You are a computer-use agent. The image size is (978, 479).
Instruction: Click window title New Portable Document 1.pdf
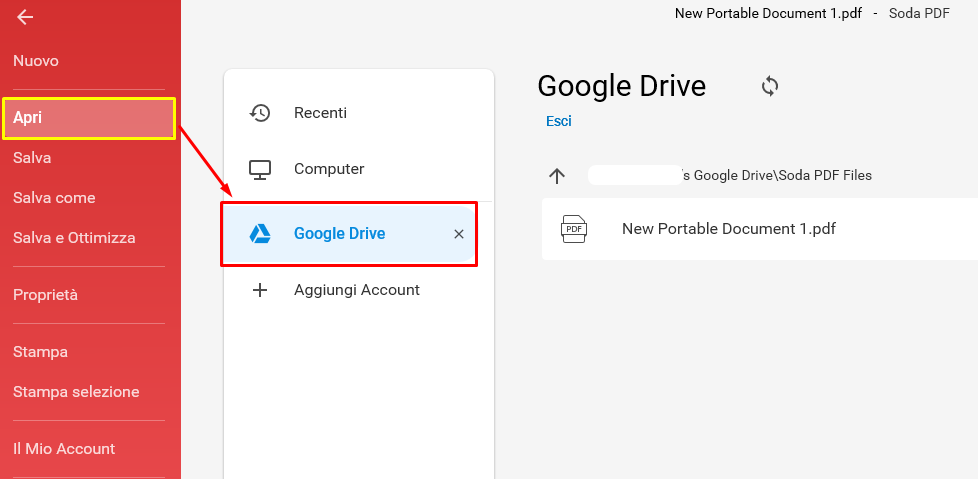(x=768, y=13)
